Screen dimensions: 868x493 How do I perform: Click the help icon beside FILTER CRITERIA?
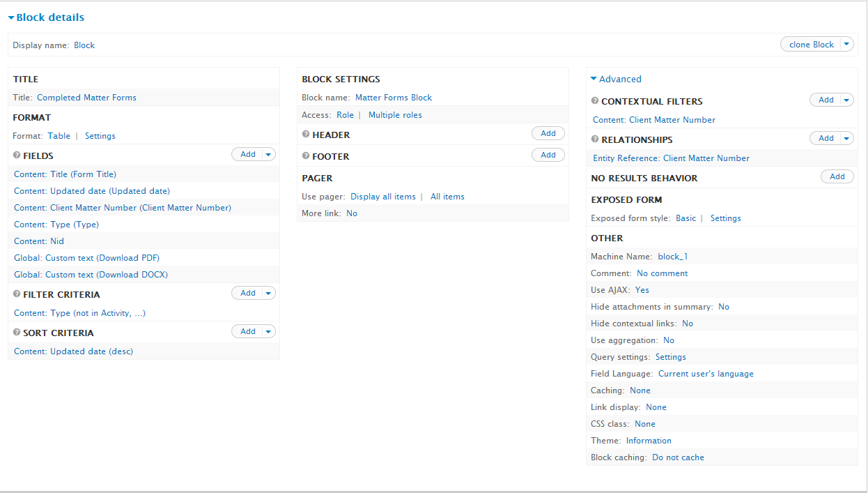click(17, 294)
